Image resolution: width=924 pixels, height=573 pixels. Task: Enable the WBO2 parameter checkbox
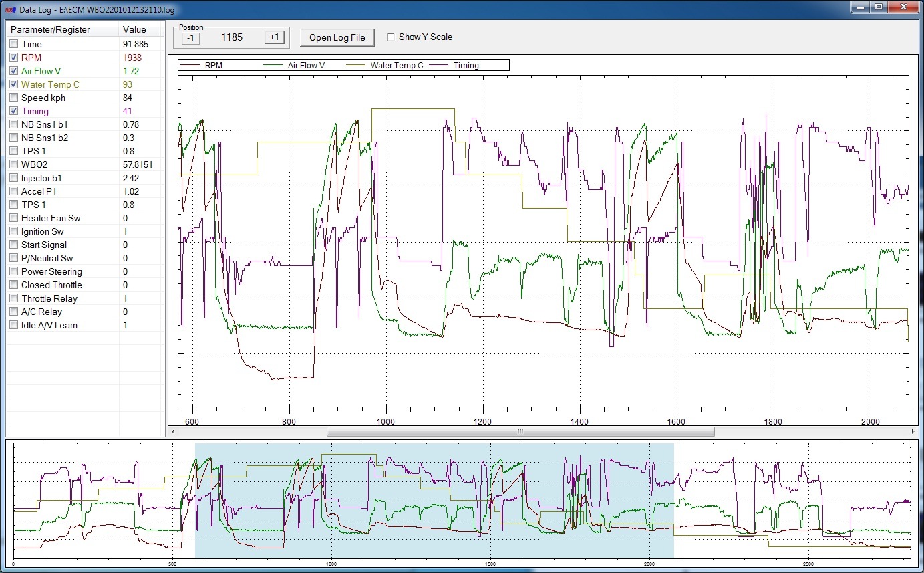pos(14,164)
